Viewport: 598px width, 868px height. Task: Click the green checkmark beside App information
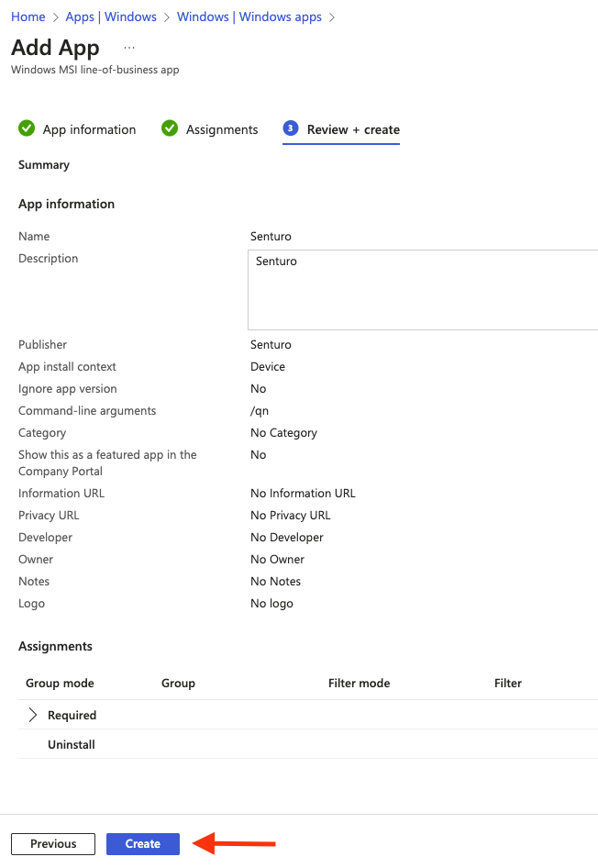pyautogui.click(x=27, y=128)
